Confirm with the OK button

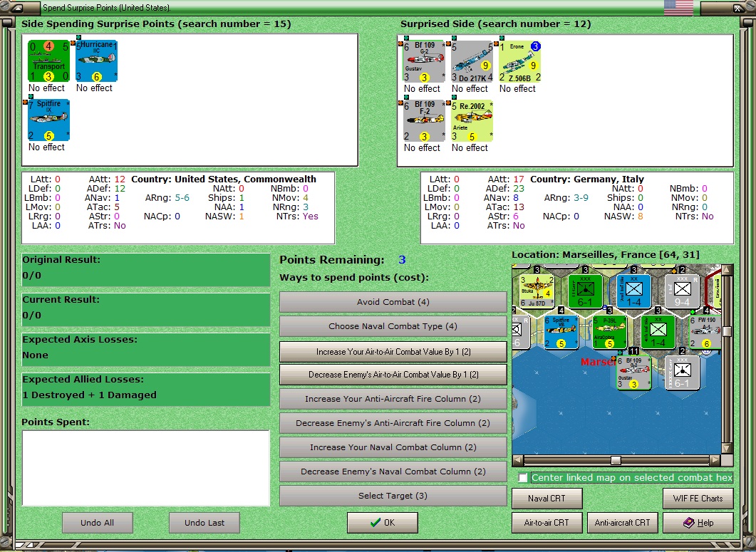click(383, 523)
